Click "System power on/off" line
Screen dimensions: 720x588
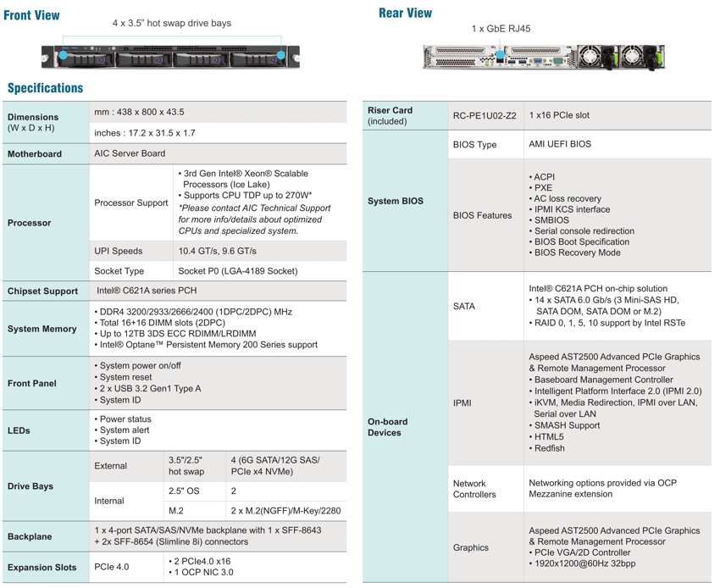click(x=137, y=366)
